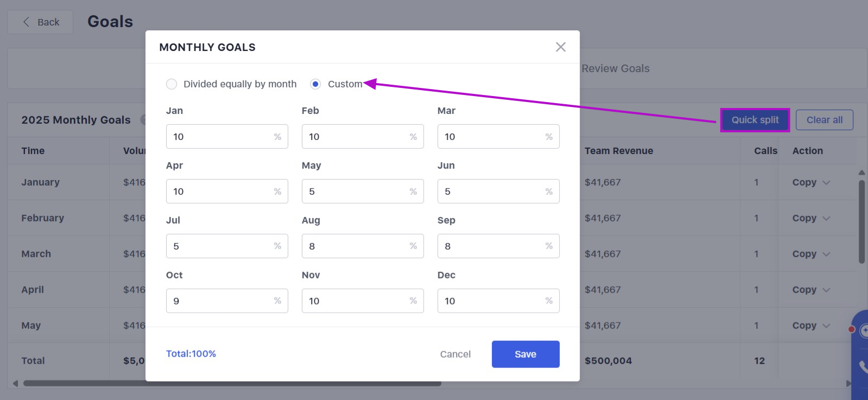Viewport: 868px width, 400px height.
Task: Select the Divided equally by month option
Action: coord(172,84)
